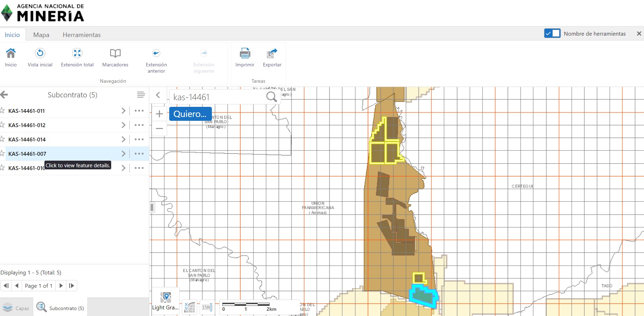Click the search magnifier icon
This screenshot has width=644, height=316.
[271, 97]
